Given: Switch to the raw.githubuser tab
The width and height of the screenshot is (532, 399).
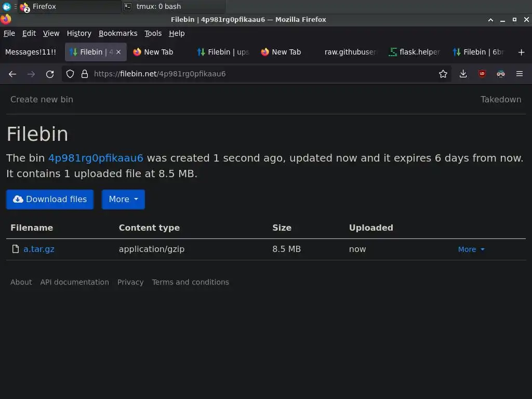Looking at the screenshot, I should (351, 52).
